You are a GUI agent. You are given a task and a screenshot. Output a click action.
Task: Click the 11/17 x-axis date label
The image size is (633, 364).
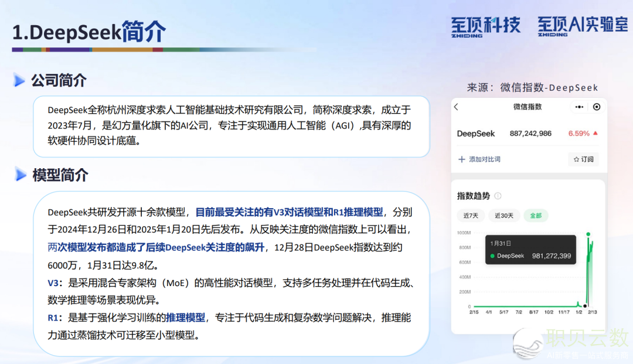564,312
